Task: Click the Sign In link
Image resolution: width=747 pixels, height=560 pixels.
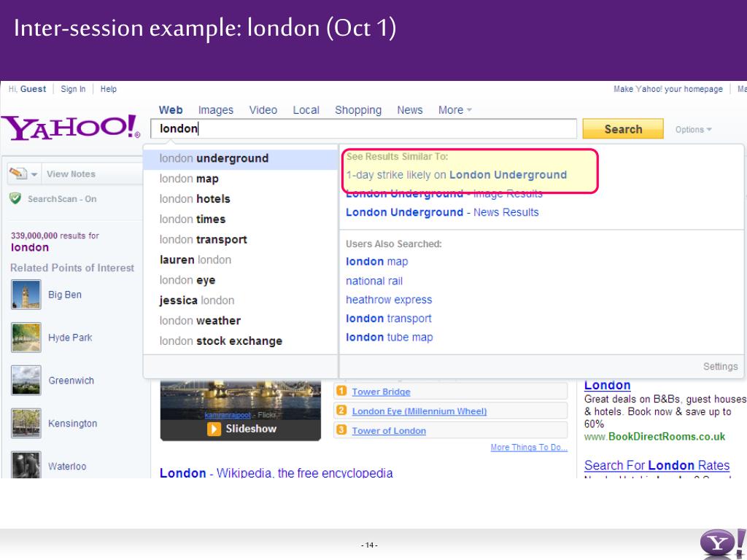Action: click(x=73, y=89)
